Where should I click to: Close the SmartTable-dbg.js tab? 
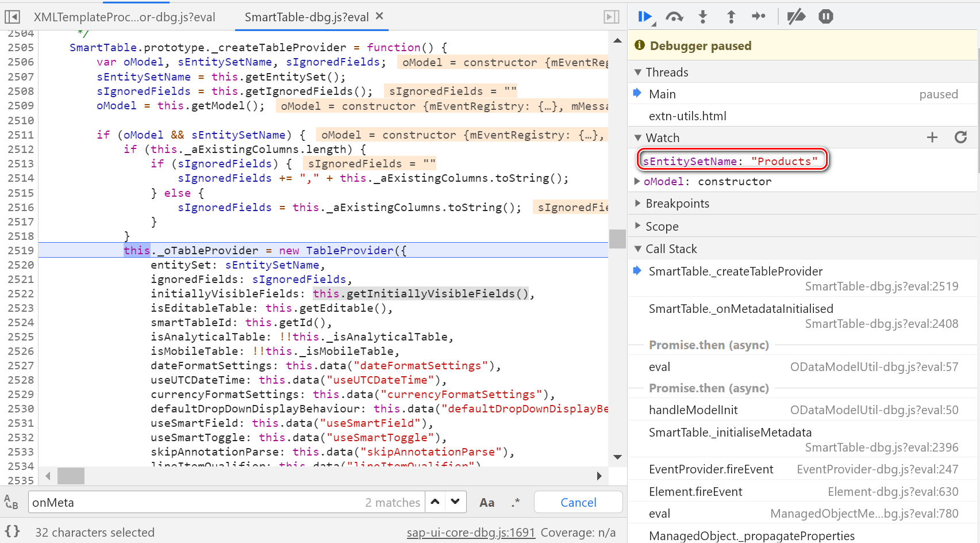point(379,17)
